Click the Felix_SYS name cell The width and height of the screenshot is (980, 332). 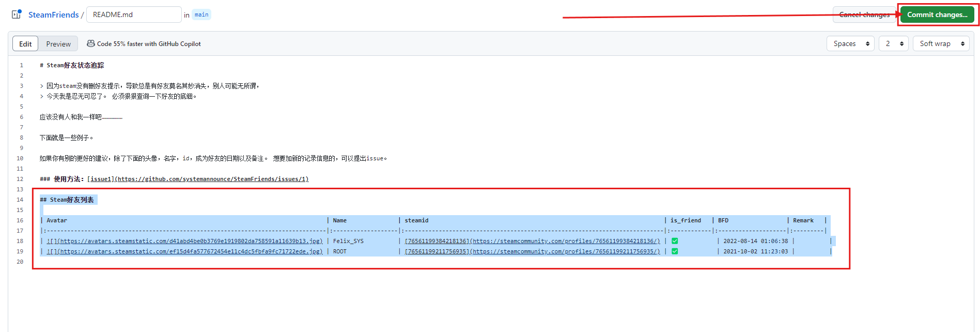(x=348, y=241)
